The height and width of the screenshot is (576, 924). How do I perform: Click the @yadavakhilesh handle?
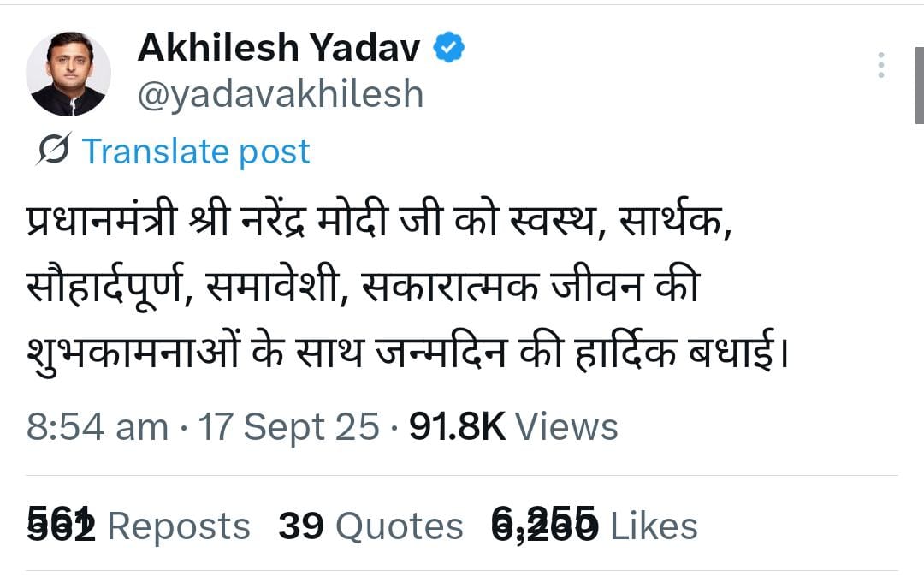click(x=281, y=94)
